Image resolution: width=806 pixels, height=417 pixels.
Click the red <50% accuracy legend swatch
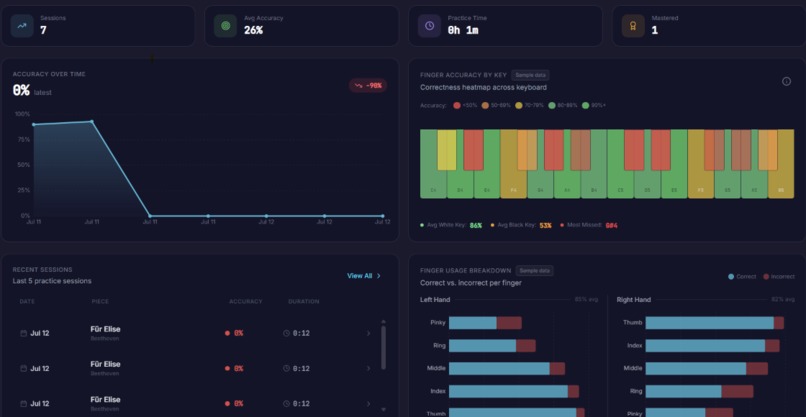tap(456, 105)
